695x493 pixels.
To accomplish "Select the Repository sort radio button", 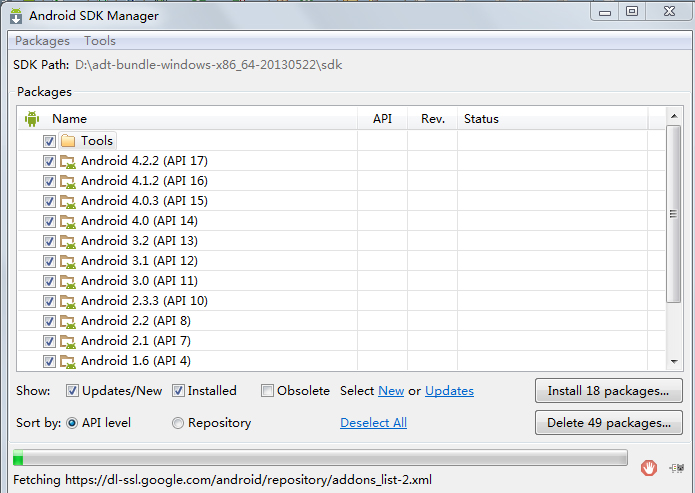I will click(177, 423).
